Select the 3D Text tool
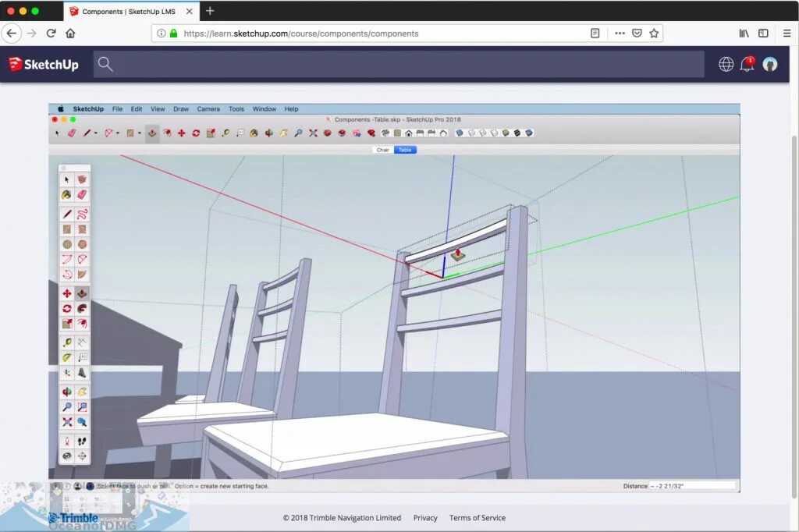The width and height of the screenshot is (799, 532). point(81,373)
